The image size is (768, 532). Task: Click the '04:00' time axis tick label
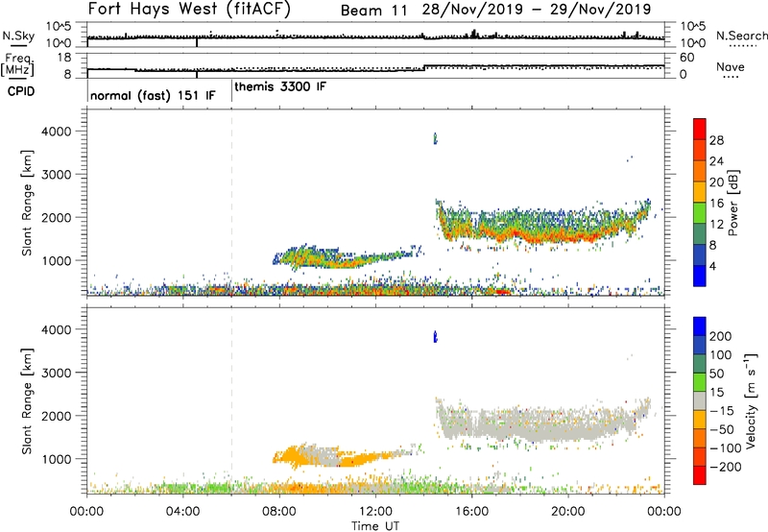(183, 512)
